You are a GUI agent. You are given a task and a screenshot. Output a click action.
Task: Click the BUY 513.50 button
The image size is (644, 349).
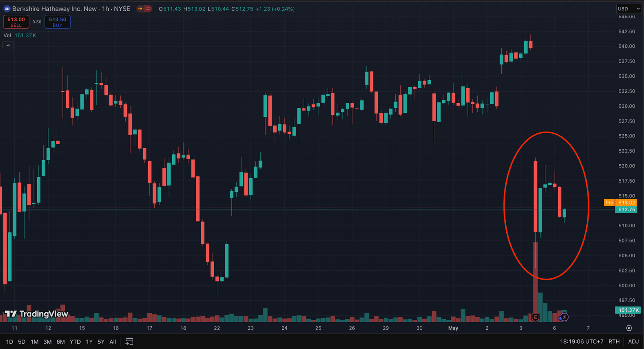(x=57, y=21)
